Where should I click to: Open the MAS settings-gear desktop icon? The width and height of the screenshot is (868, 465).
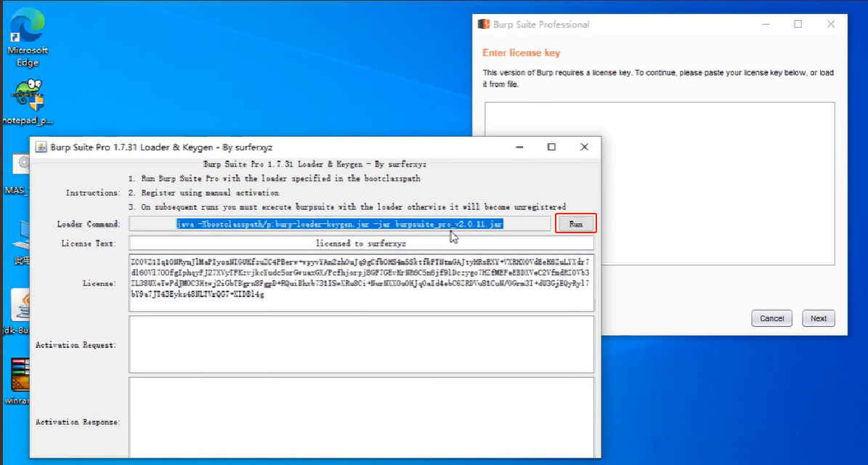coord(21,174)
